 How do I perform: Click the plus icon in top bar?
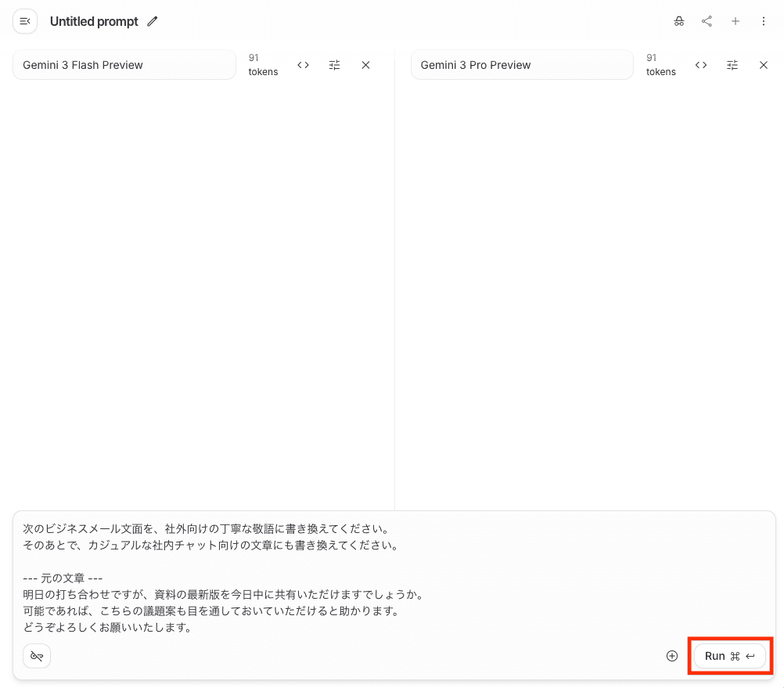[735, 21]
